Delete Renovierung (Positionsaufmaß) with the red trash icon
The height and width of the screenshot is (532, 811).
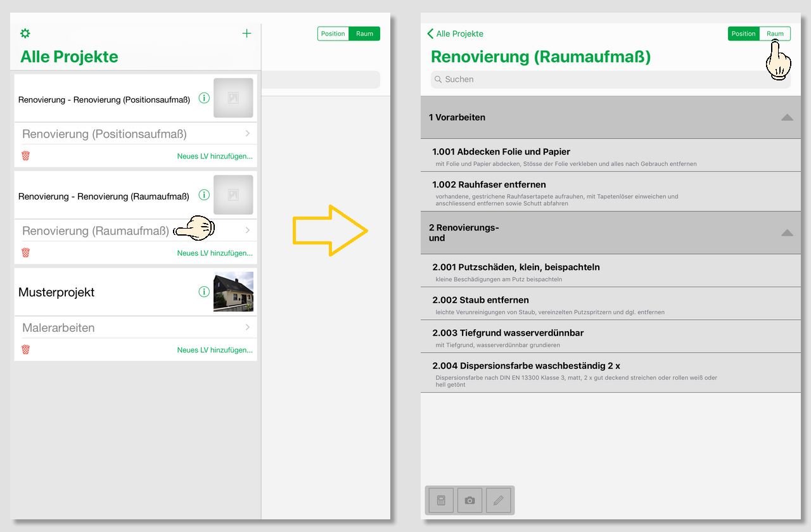(26, 156)
